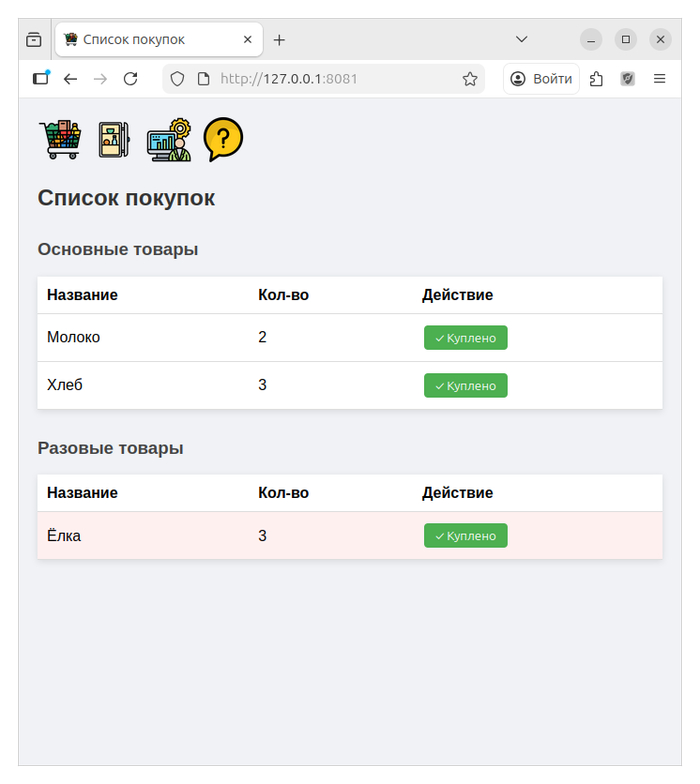Open the recent browsing tab-view icon

[x=34, y=40]
